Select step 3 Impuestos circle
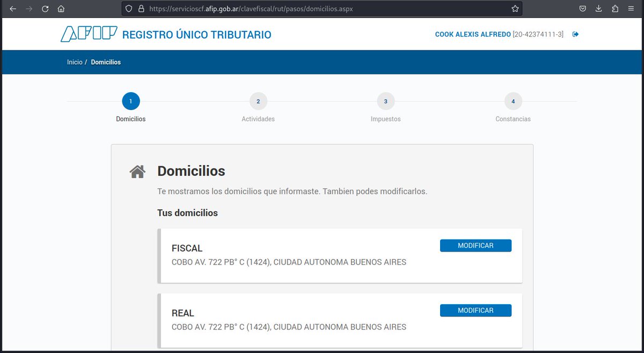644x353 pixels. click(386, 101)
